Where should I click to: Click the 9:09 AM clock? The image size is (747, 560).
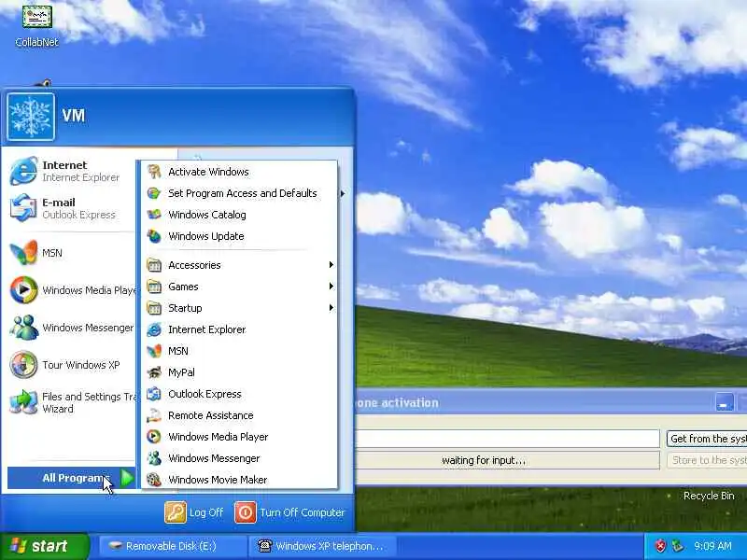(712, 546)
